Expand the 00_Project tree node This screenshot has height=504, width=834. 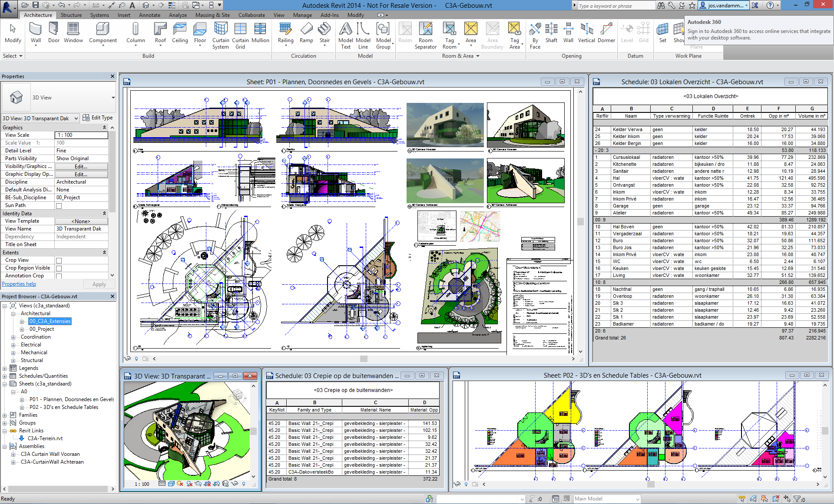(x=22, y=329)
